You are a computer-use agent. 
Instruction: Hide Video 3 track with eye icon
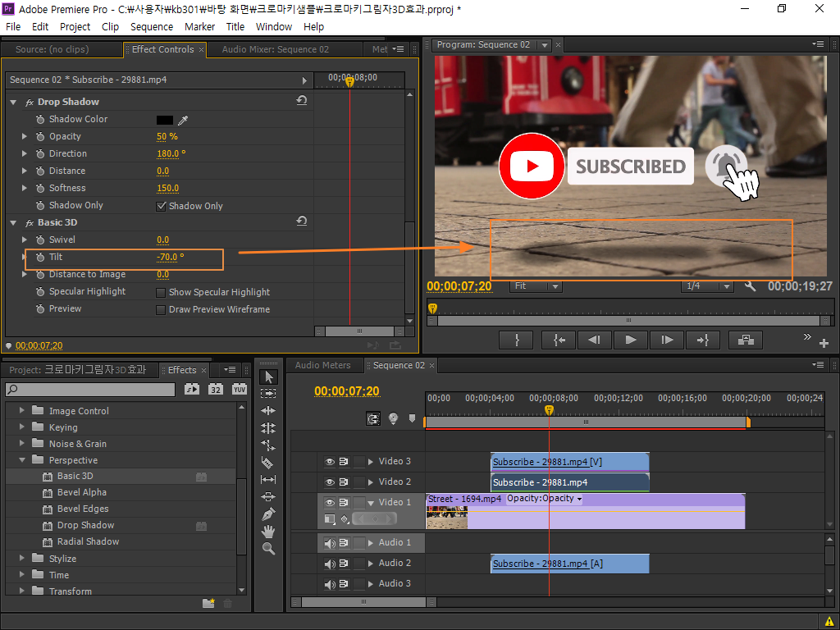tap(330, 461)
